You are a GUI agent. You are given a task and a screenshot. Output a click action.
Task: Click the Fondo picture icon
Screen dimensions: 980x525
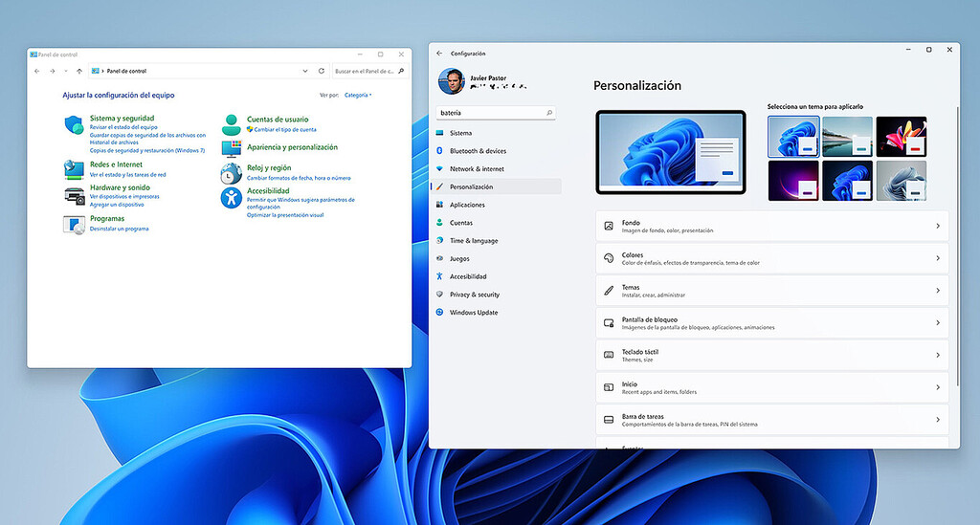[x=608, y=226]
